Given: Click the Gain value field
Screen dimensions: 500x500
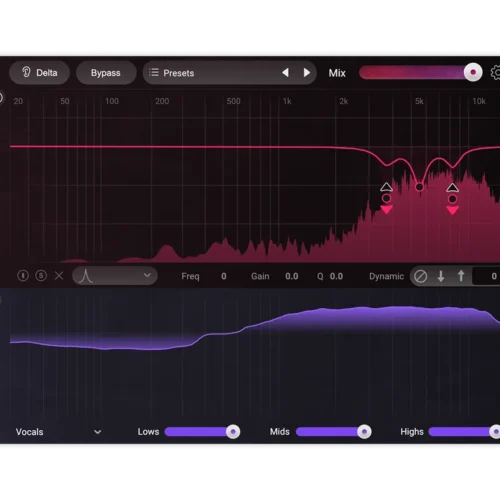Looking at the screenshot, I should coord(292,276).
